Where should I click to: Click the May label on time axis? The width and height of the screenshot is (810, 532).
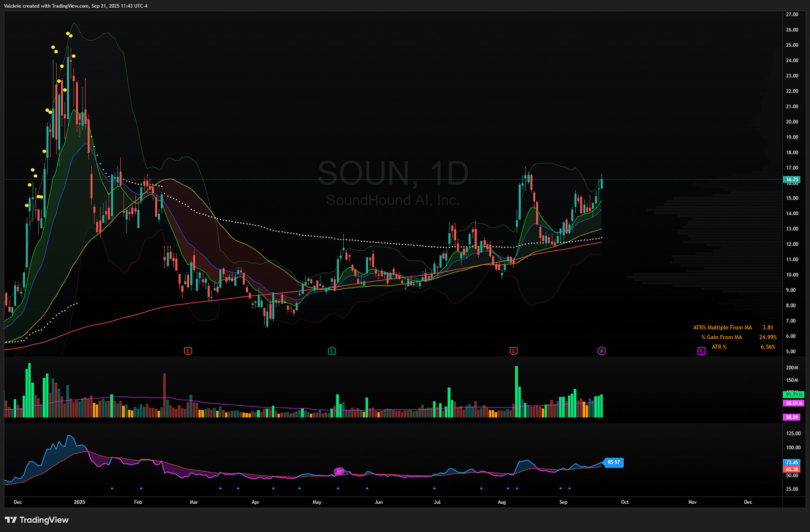pyautogui.click(x=317, y=502)
